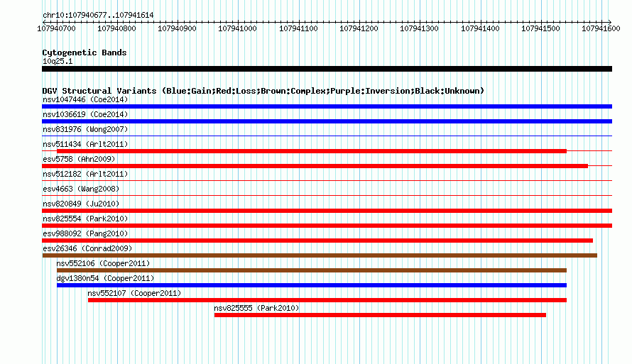Click nsv831976 (Wong2007) label
This screenshot has width=632, height=364.
click(x=85, y=129)
